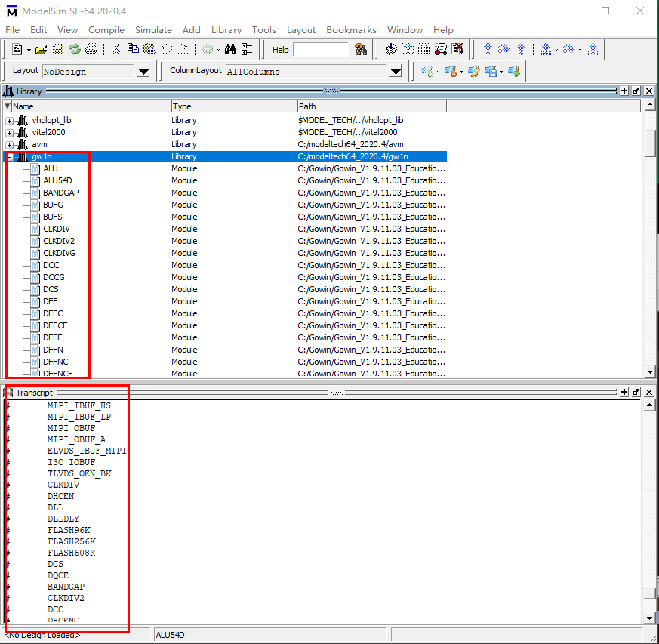Expand the vhdlopt_lib library

click(x=9, y=121)
